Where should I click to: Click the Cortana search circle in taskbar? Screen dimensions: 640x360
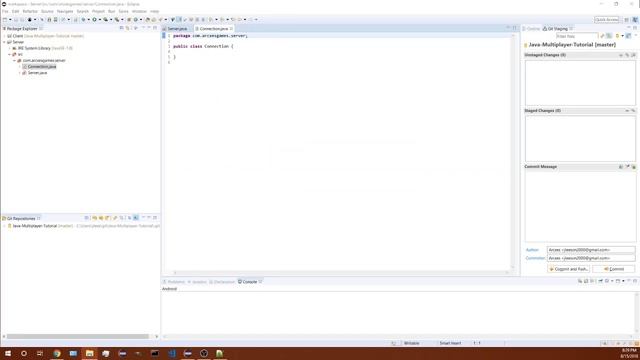(x=24, y=353)
